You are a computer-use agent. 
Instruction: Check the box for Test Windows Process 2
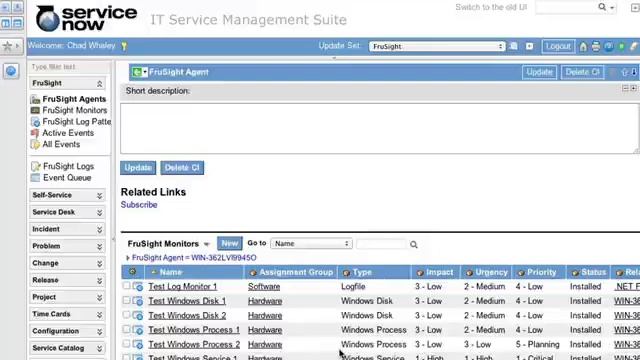[127, 344]
